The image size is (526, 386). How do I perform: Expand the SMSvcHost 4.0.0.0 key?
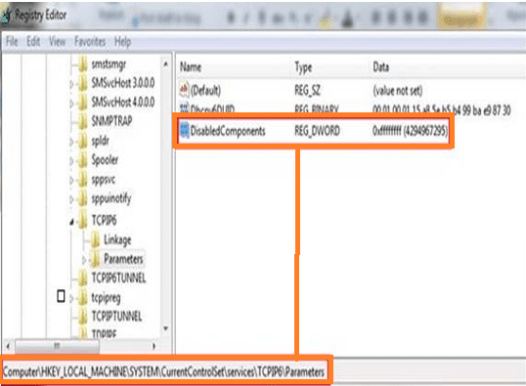coord(71,103)
